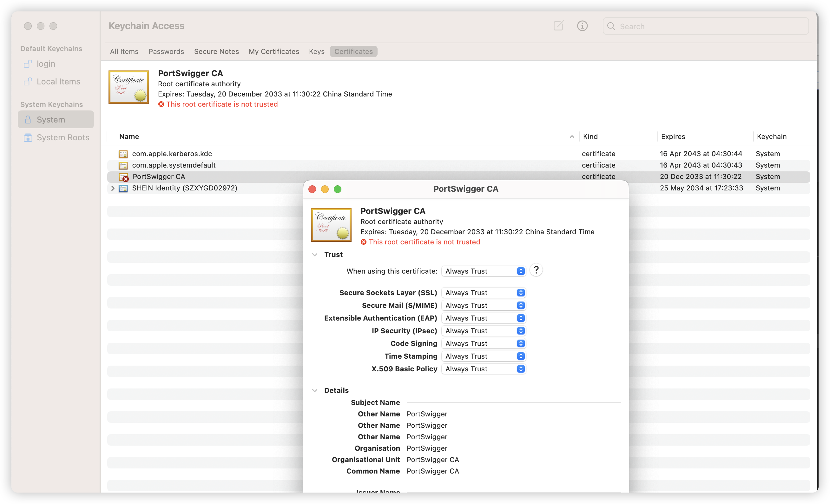Image resolution: width=830 pixels, height=504 pixels.
Task: Collapse the Trust section
Action: (315, 255)
